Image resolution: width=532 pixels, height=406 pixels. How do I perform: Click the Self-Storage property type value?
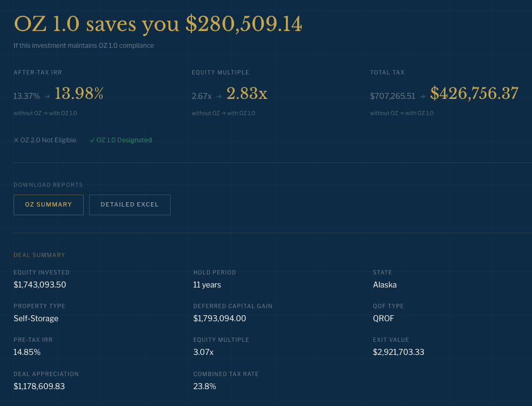pos(36,318)
